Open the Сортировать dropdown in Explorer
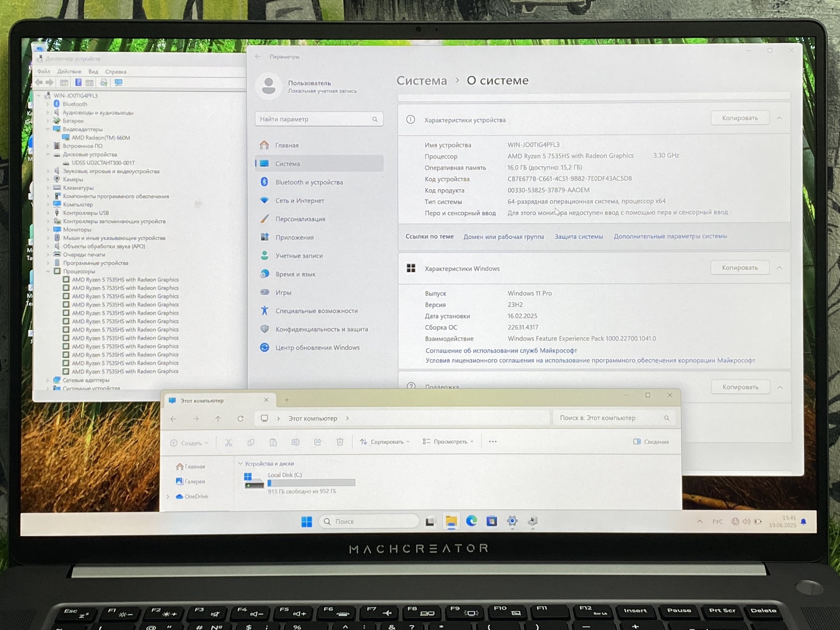 [x=385, y=442]
